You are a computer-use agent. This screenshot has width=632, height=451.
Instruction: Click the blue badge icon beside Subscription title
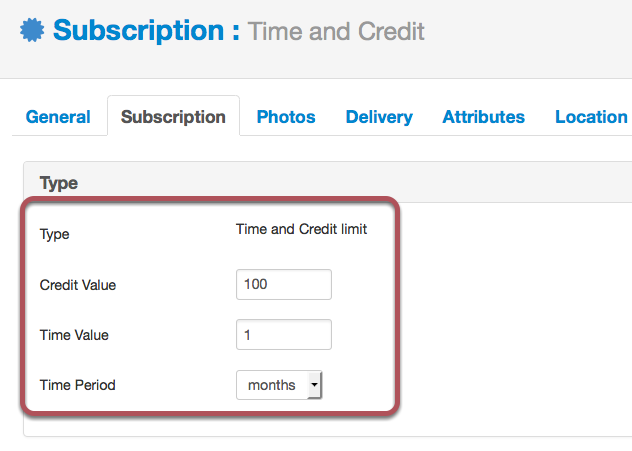[32, 30]
